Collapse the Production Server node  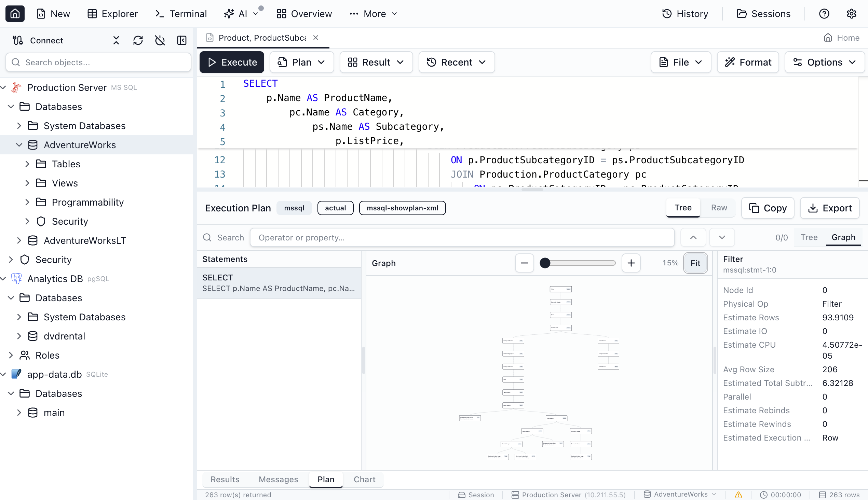(x=3, y=87)
